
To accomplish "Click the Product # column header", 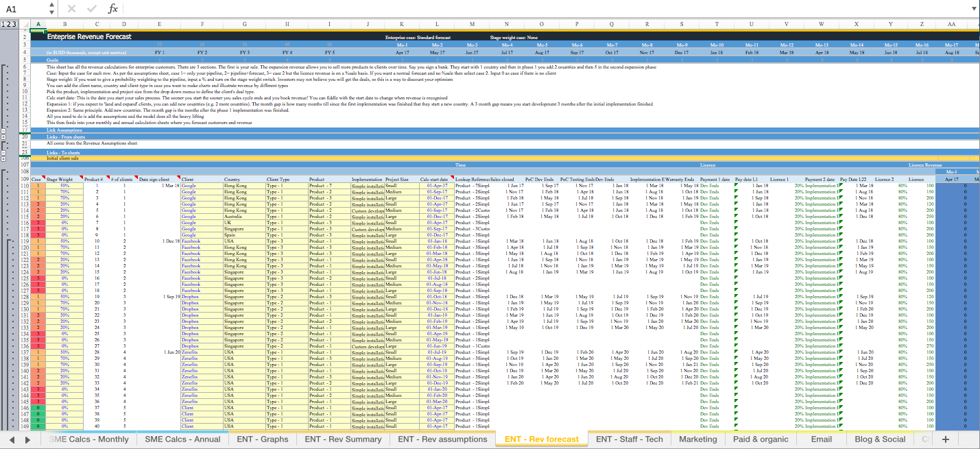I will pyautogui.click(x=97, y=179).
